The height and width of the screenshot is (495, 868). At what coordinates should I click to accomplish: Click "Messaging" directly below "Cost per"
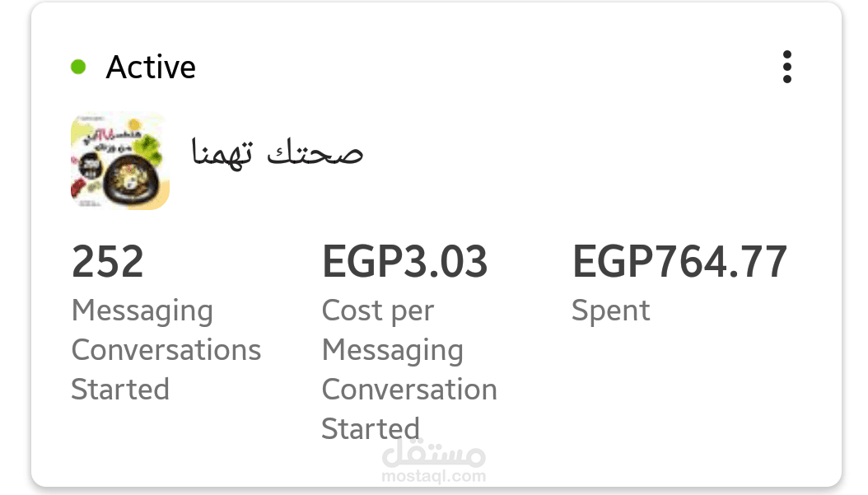click(x=392, y=350)
